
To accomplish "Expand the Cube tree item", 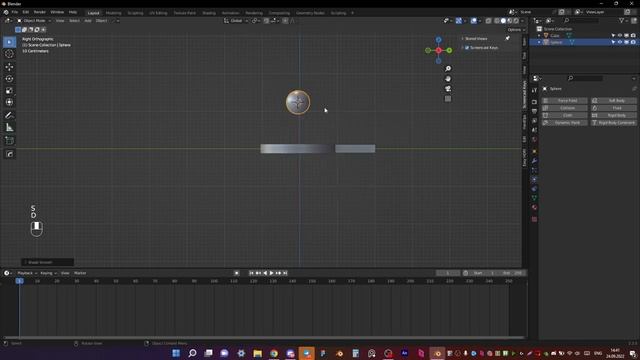I will 539,36.
